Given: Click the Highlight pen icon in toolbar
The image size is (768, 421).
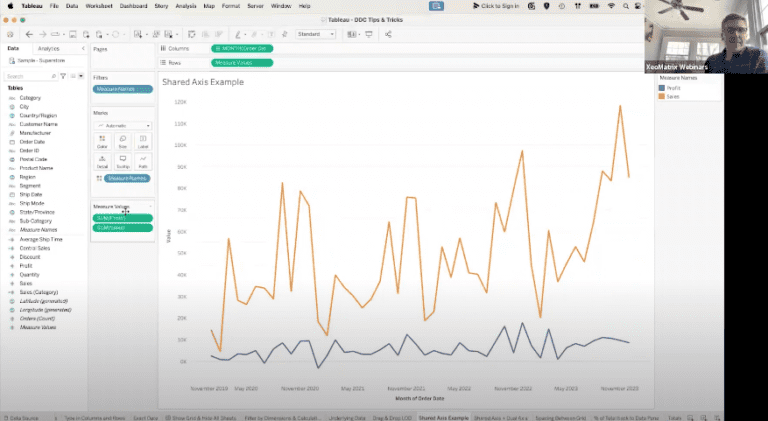Looking at the screenshot, I should 238,34.
